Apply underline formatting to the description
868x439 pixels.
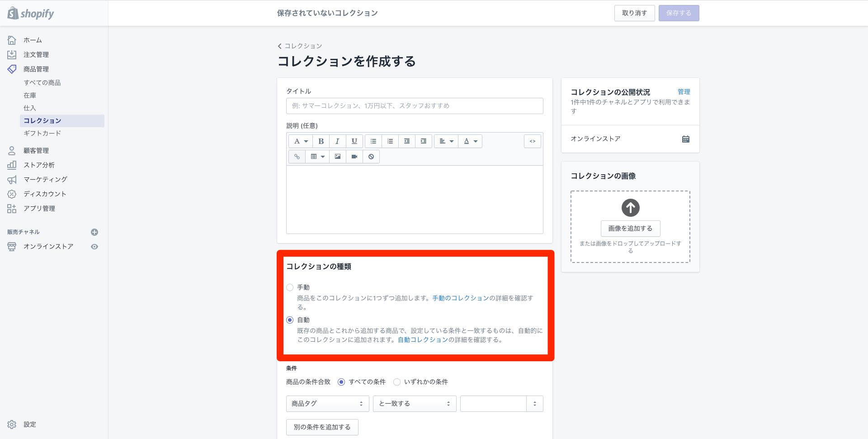coord(354,141)
